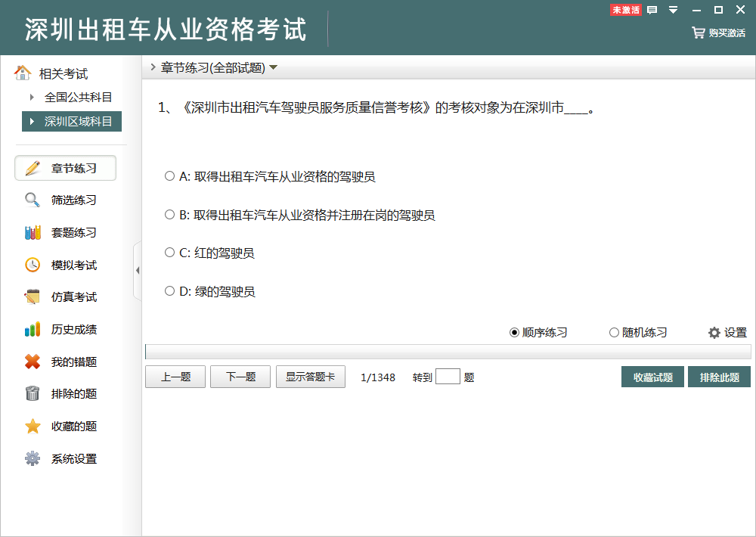Click the gear icon for 系统设置
The image size is (756, 537).
tap(33, 458)
